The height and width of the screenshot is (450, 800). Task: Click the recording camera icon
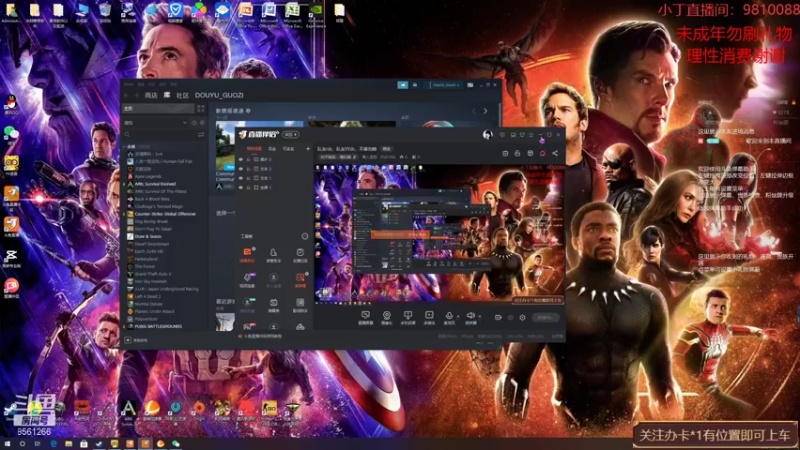click(x=498, y=317)
